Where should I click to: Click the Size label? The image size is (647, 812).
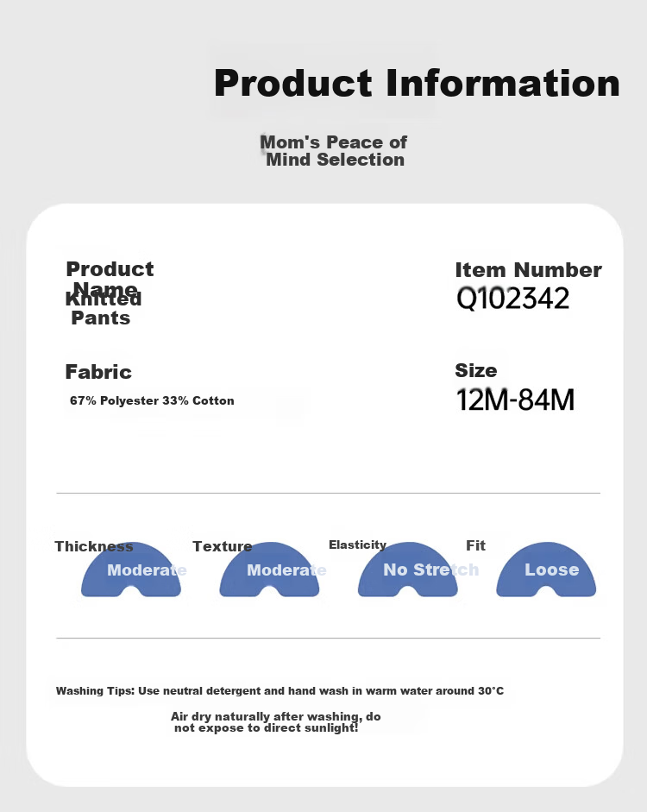[475, 370]
